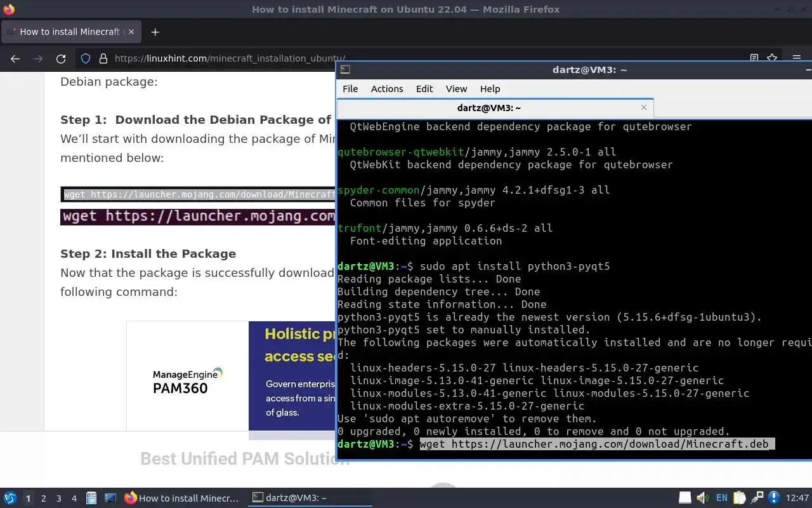Open the terminal File menu
Viewport: 812px width, 508px height.
[x=350, y=89]
